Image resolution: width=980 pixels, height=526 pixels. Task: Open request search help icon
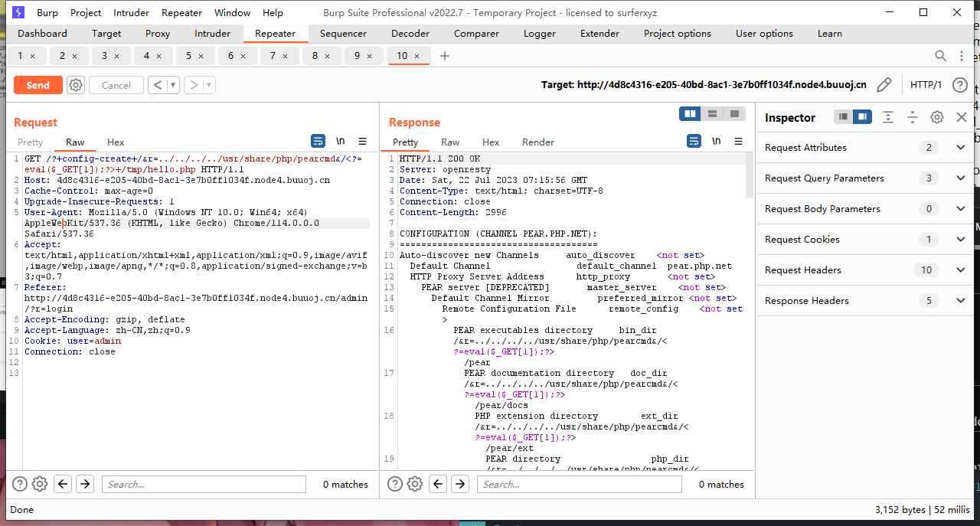point(20,484)
